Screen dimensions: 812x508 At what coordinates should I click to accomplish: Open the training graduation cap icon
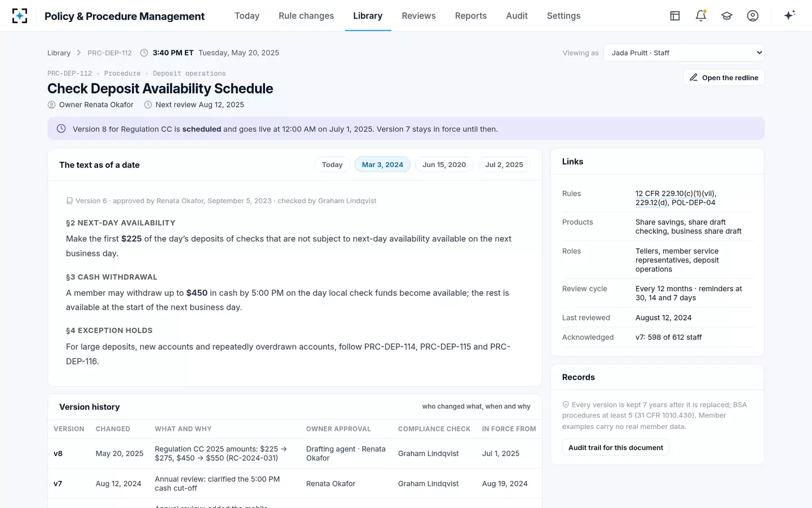pyautogui.click(x=727, y=16)
